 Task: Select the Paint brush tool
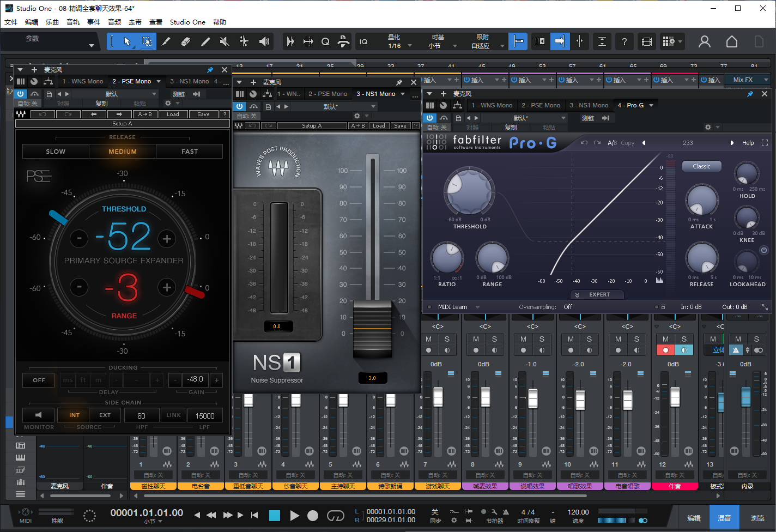coord(205,41)
